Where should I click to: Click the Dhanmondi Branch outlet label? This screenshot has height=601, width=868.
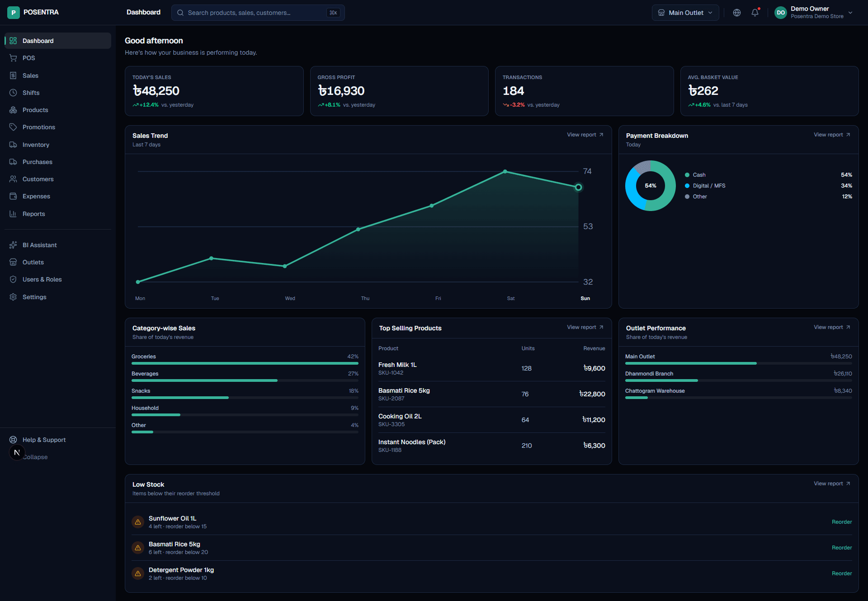pos(649,374)
